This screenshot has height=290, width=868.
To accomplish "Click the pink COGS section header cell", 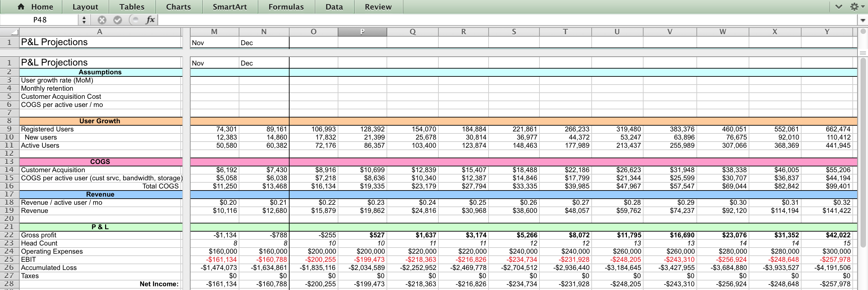I will pyautogui.click(x=100, y=162).
